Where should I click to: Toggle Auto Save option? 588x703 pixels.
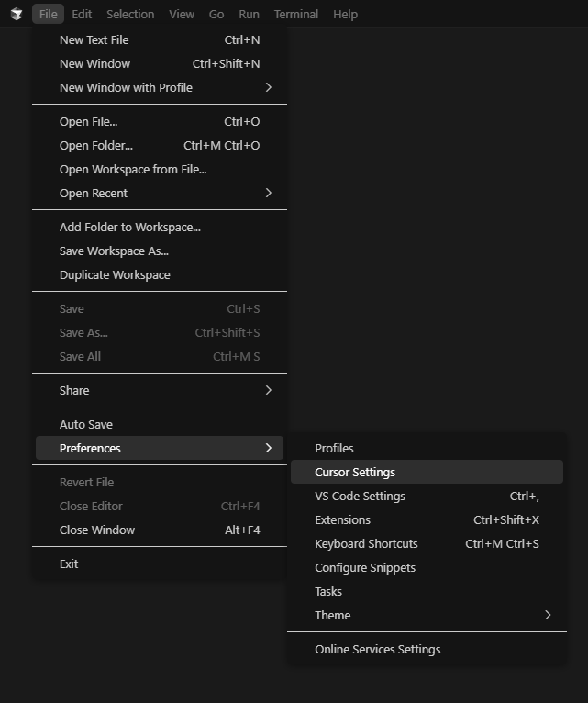pos(160,424)
